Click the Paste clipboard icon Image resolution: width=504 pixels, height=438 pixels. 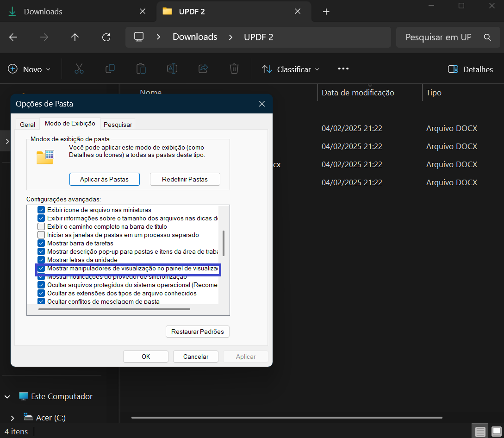click(x=141, y=69)
